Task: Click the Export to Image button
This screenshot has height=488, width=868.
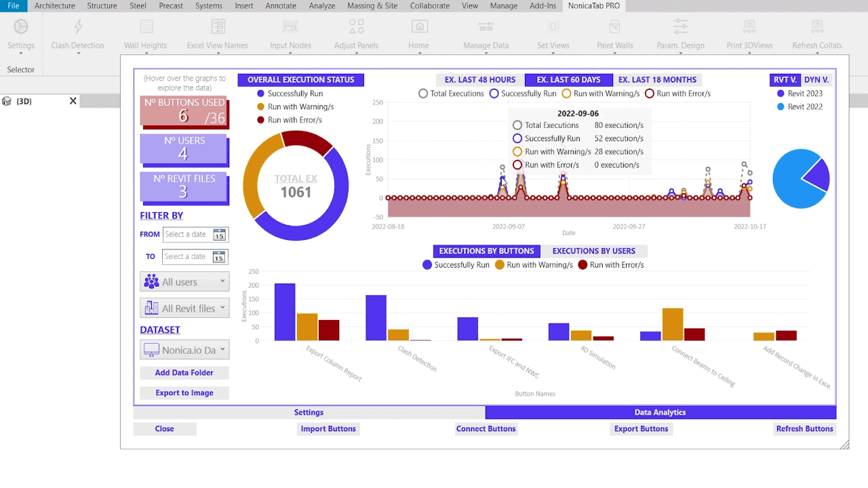Action: pyautogui.click(x=184, y=393)
